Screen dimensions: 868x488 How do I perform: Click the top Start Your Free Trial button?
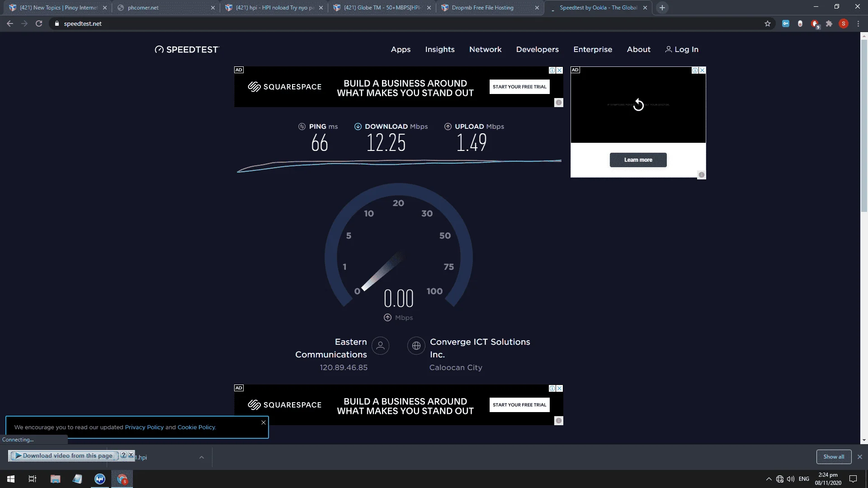point(519,87)
